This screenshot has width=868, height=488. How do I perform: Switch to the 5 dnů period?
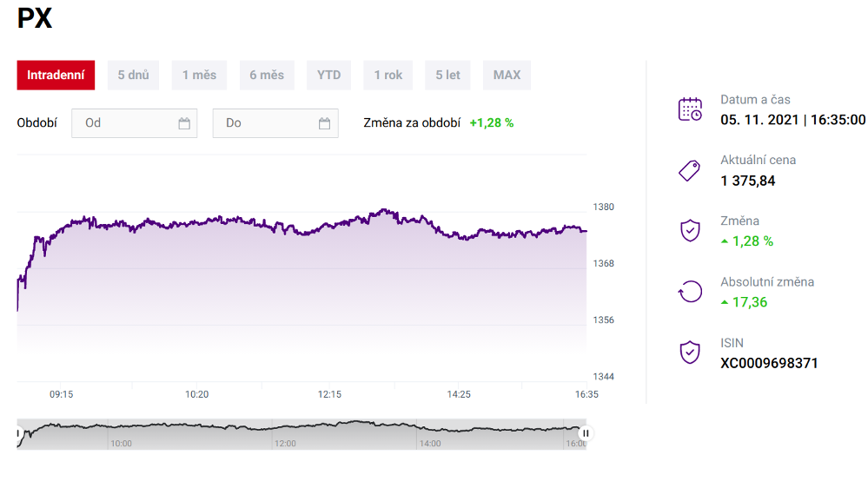click(134, 75)
